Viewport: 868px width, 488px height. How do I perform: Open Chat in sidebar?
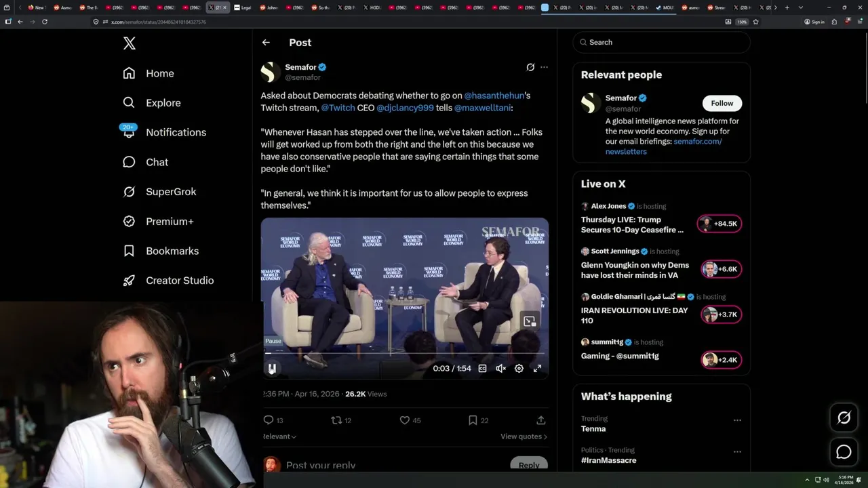point(145,162)
